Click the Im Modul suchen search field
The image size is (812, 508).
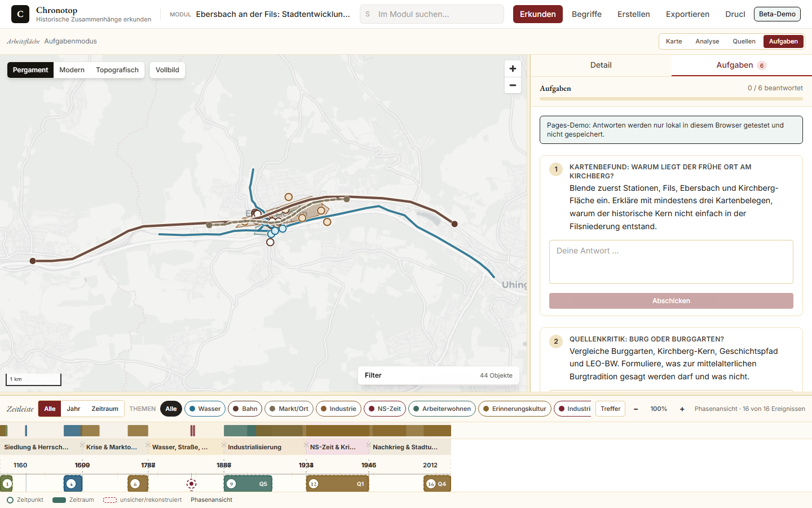tap(432, 14)
